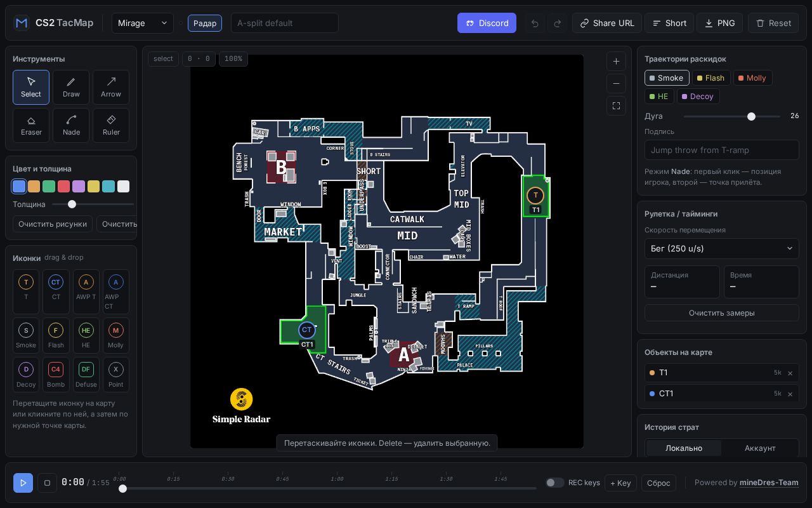Click Очистить замеры button
Image resolution: width=812 pixels, height=508 pixels.
point(722,312)
